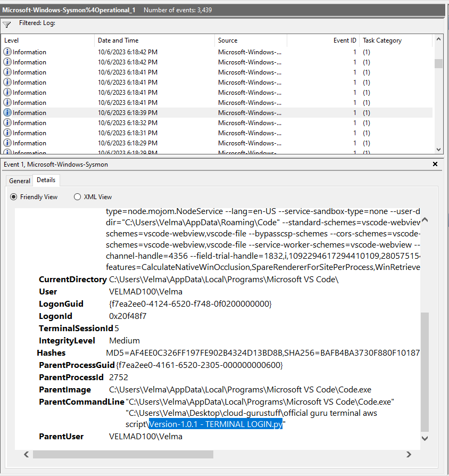
Task: Click the TerminalSessionId label
Action: [x=76, y=328]
